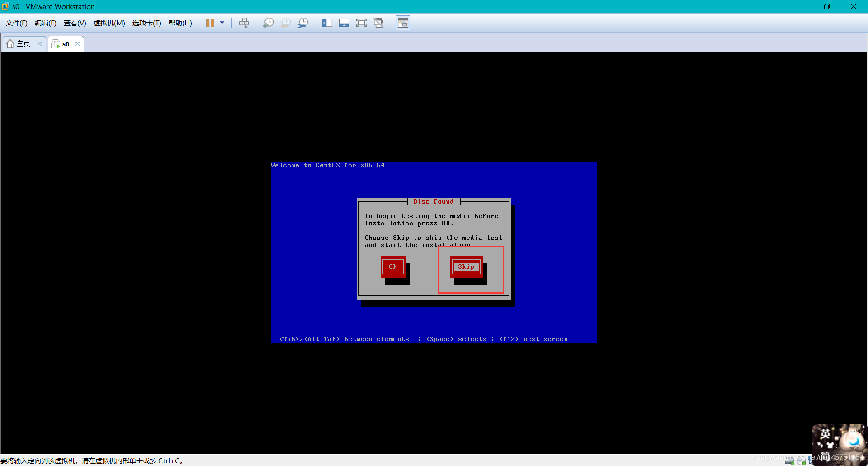The image size is (868, 466).
Task: Close the s0 tab
Action: [x=78, y=44]
